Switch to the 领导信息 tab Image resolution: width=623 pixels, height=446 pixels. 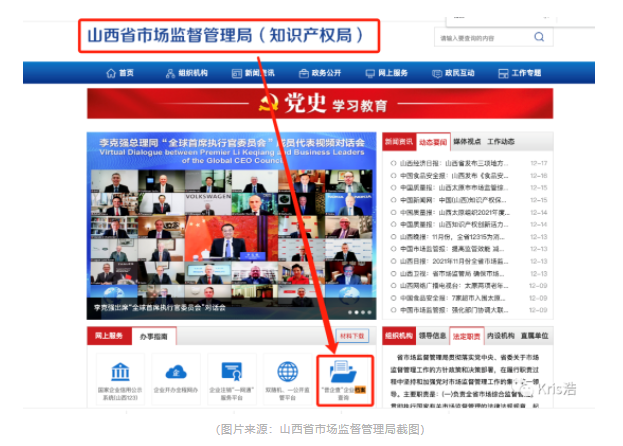433,336
